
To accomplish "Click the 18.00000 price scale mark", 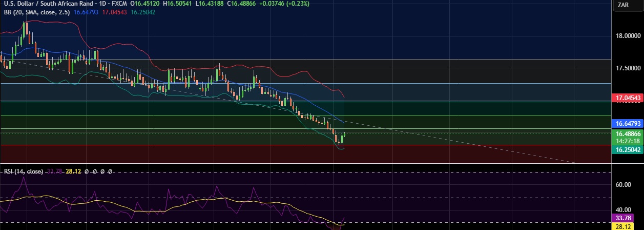I will pyautogui.click(x=628, y=36).
